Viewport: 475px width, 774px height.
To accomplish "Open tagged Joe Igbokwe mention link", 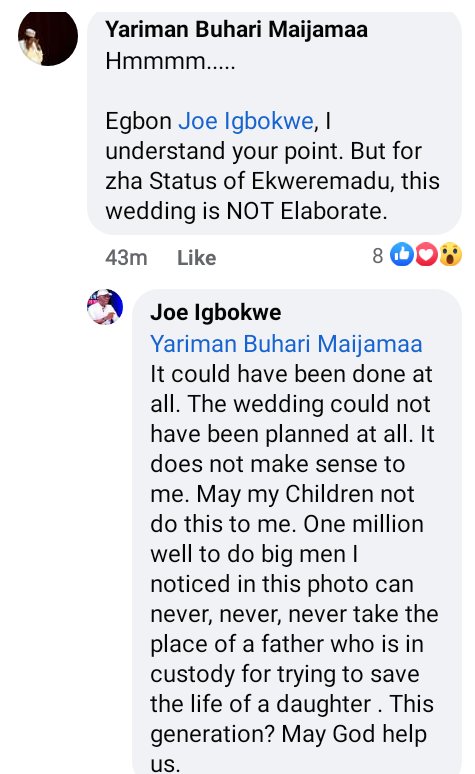I will point(246,121).
